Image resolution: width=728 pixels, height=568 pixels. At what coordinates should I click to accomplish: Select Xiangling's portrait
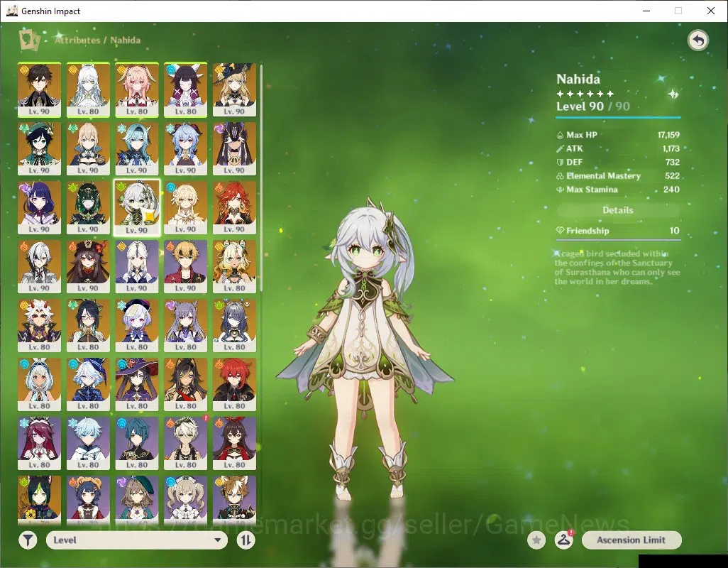tap(88, 499)
